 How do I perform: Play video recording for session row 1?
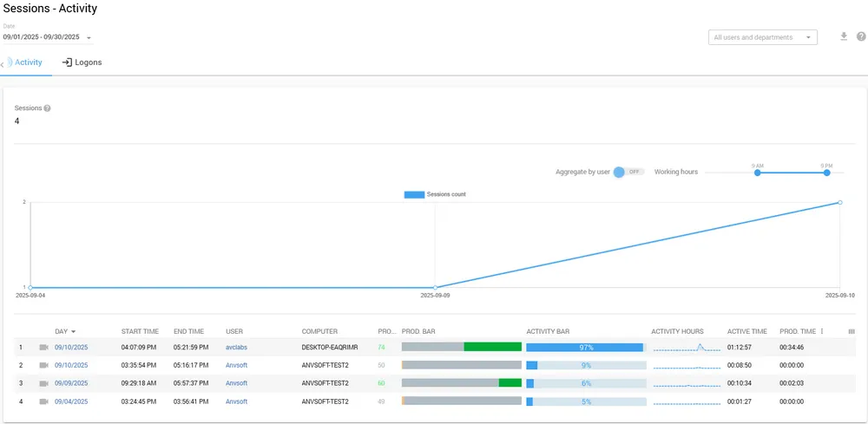[44, 347]
